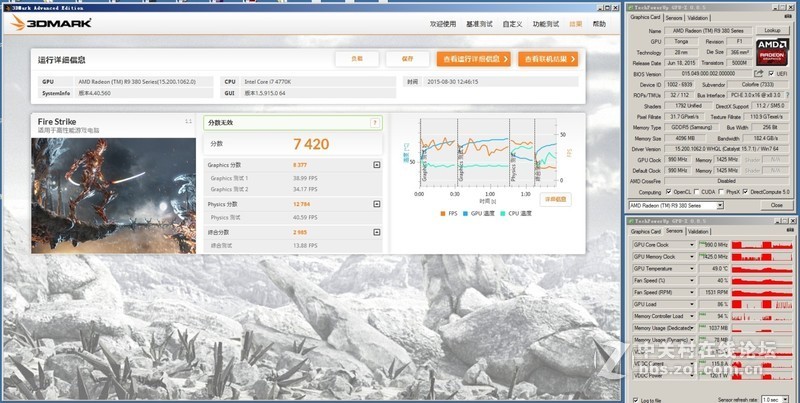
Task: Open the 基准测试 menu in 3DMark
Action: [479, 24]
